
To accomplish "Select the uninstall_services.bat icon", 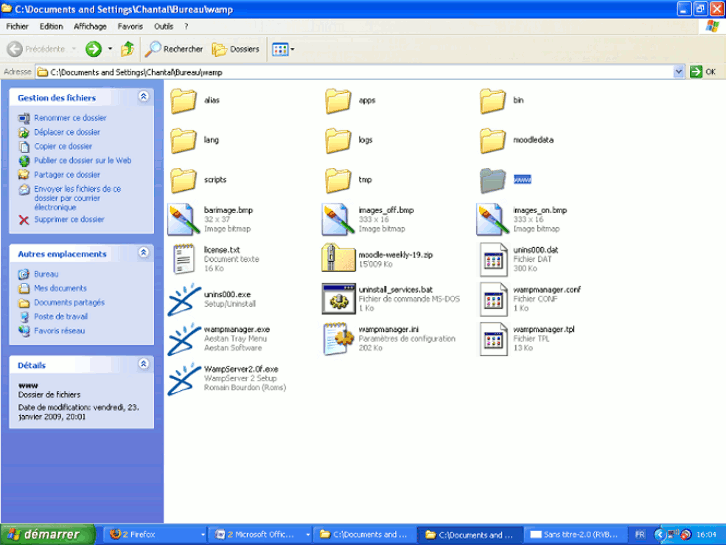I will (338, 299).
